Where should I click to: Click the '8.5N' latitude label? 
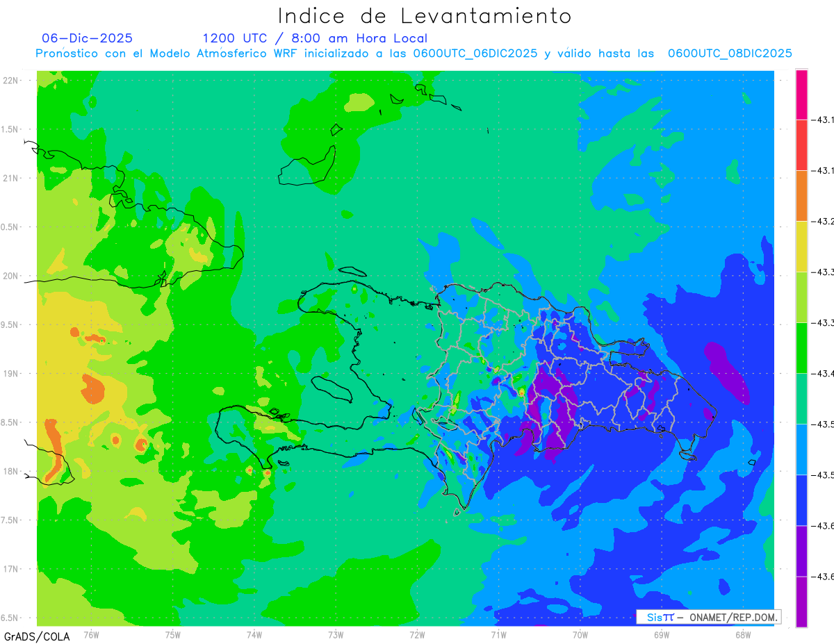click(x=10, y=422)
